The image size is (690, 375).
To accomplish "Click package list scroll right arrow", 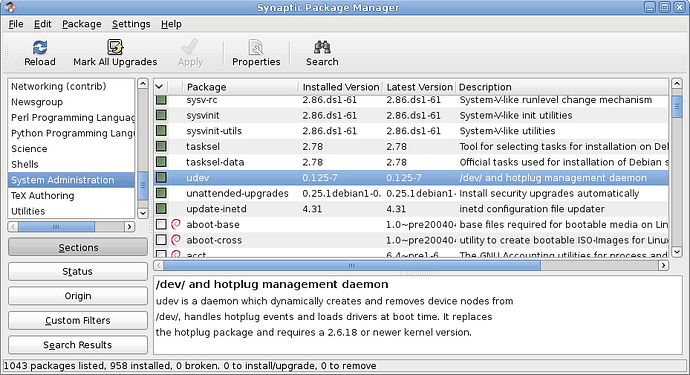I will click(664, 265).
